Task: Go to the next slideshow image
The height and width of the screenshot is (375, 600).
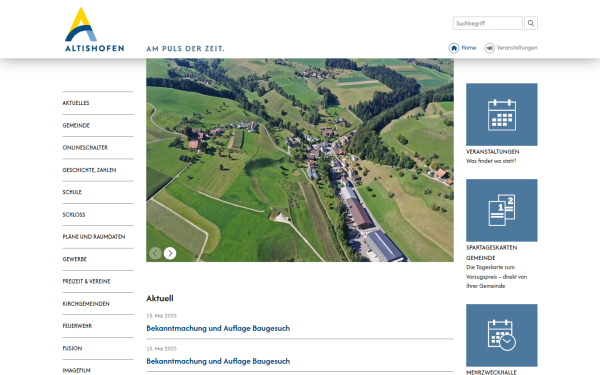Action: [x=170, y=253]
